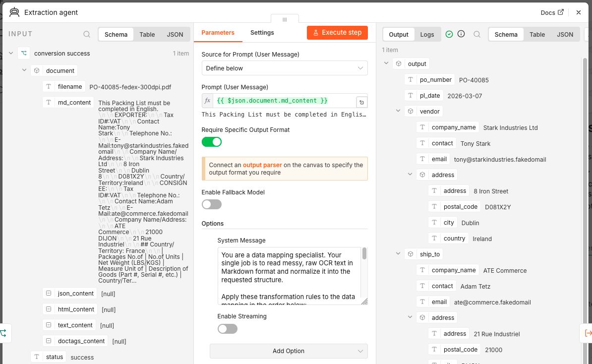592x364 pixels.
Task: Click the fx expression icon in prompt field
Action: pyautogui.click(x=207, y=101)
